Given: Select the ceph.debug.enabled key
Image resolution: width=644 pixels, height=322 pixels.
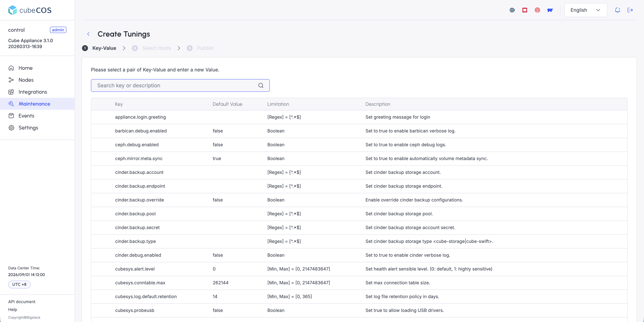Looking at the screenshot, I should click(137, 145).
